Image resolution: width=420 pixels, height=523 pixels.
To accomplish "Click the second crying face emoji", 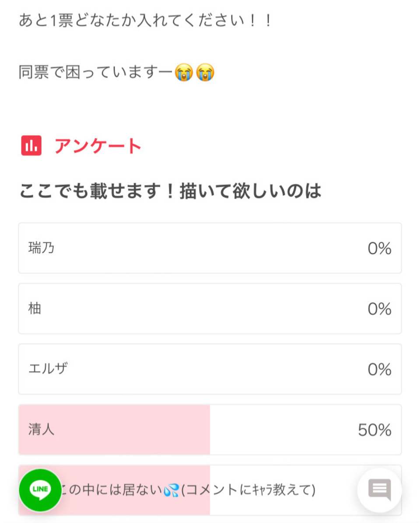I will 205,73.
